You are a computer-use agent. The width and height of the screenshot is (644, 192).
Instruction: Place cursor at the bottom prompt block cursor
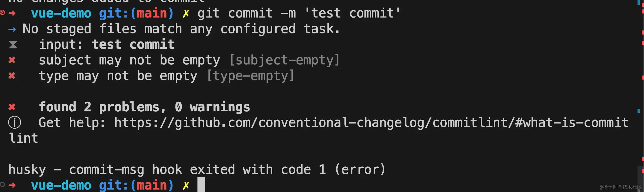pos(201,184)
